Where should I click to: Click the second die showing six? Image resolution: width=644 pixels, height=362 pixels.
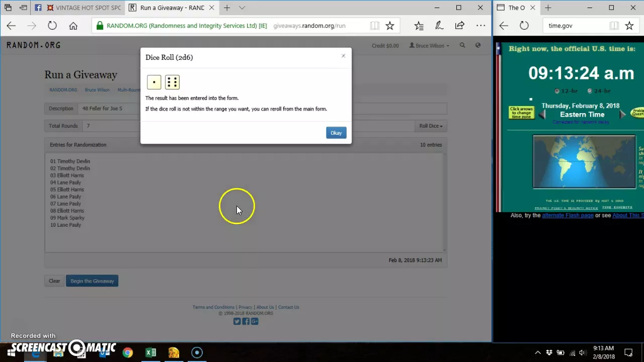[x=172, y=82]
